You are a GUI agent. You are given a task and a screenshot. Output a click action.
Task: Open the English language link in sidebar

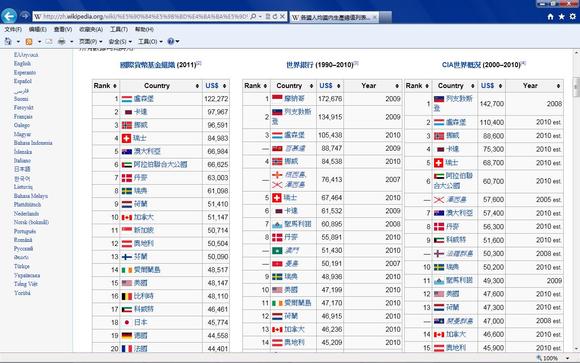tap(22, 64)
